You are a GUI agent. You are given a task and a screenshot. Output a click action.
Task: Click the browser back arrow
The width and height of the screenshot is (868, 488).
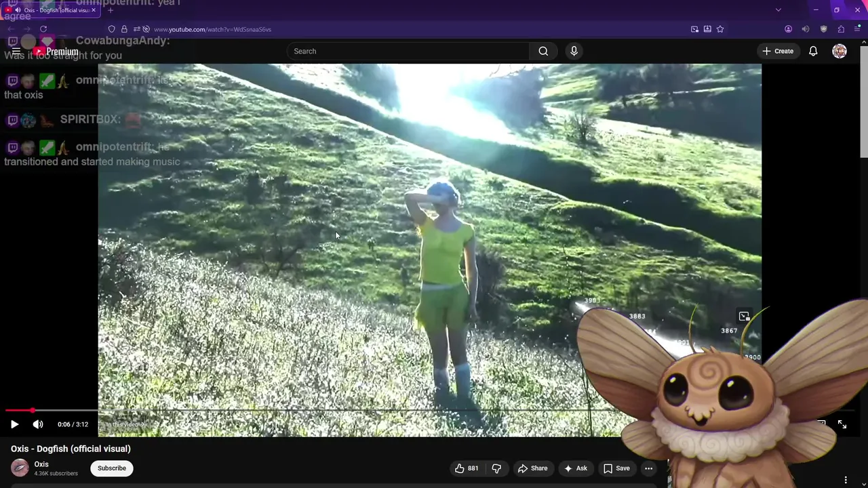pos(12,29)
